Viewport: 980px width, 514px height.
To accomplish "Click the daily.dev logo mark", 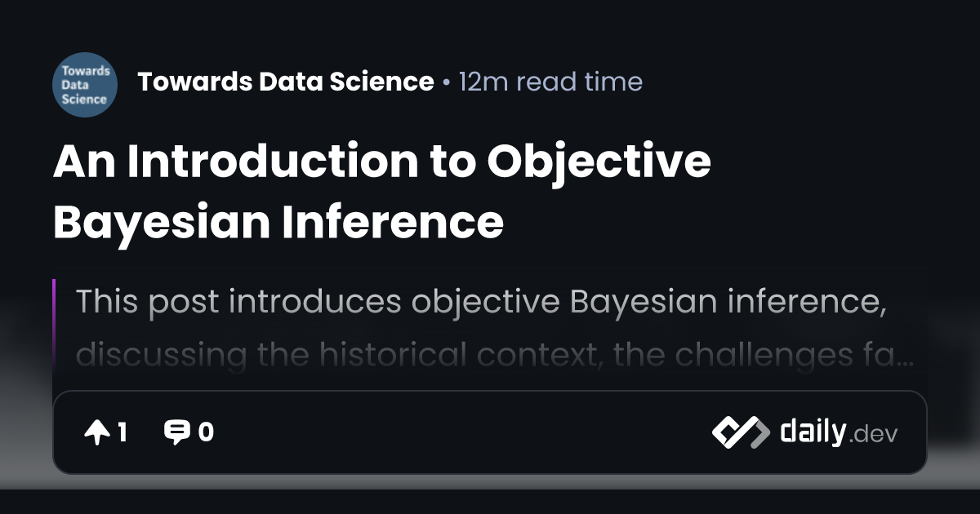I will tap(741, 432).
